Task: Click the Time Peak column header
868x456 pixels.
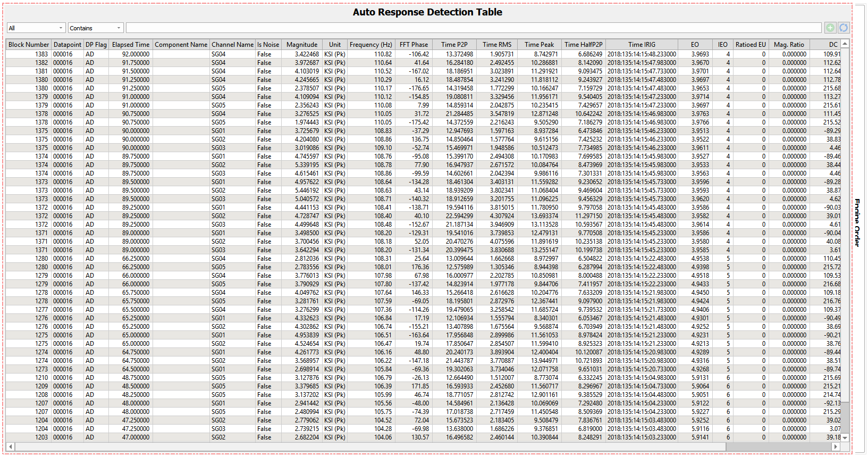Action: [x=539, y=45]
